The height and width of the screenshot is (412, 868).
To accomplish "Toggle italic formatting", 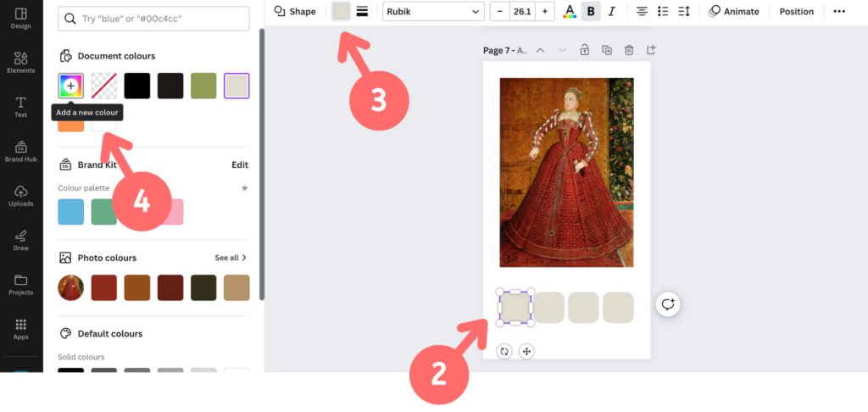I will pos(611,12).
